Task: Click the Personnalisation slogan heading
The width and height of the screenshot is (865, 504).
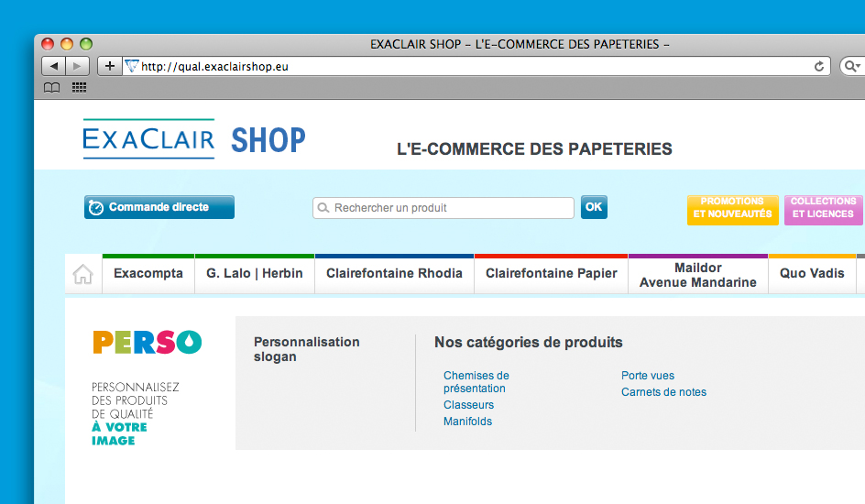Action: pyautogui.click(x=307, y=349)
